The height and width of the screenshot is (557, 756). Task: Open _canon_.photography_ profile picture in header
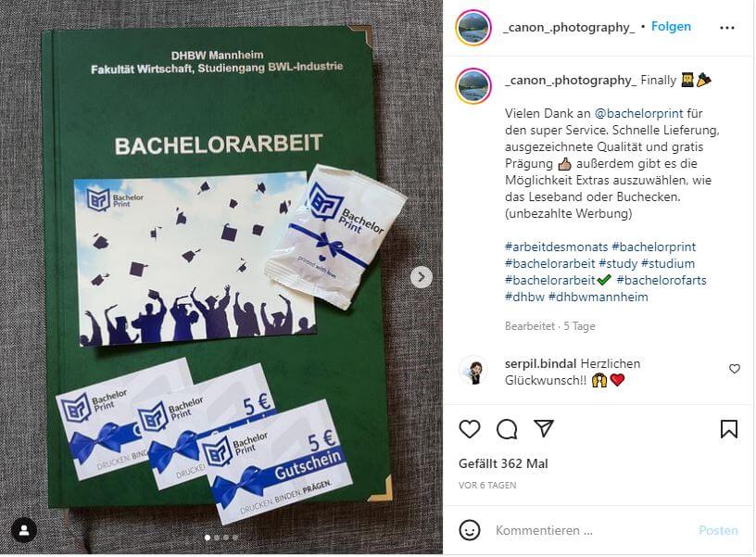point(473,28)
